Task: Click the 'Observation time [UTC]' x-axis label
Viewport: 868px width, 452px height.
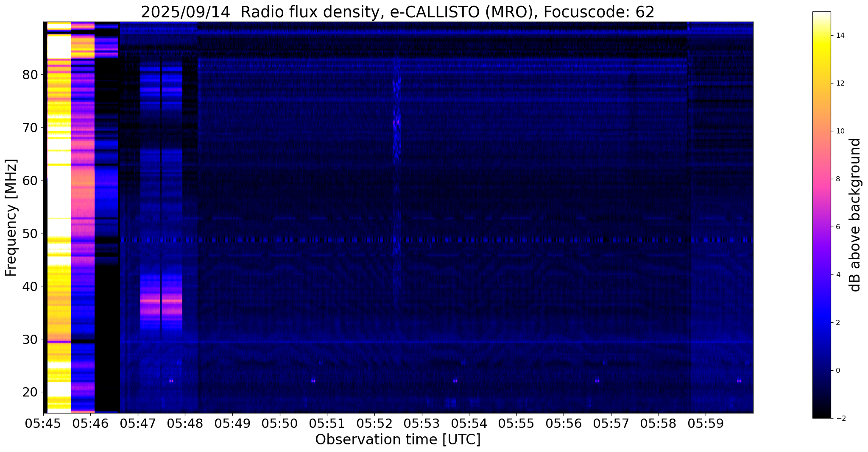Action: tap(398, 440)
